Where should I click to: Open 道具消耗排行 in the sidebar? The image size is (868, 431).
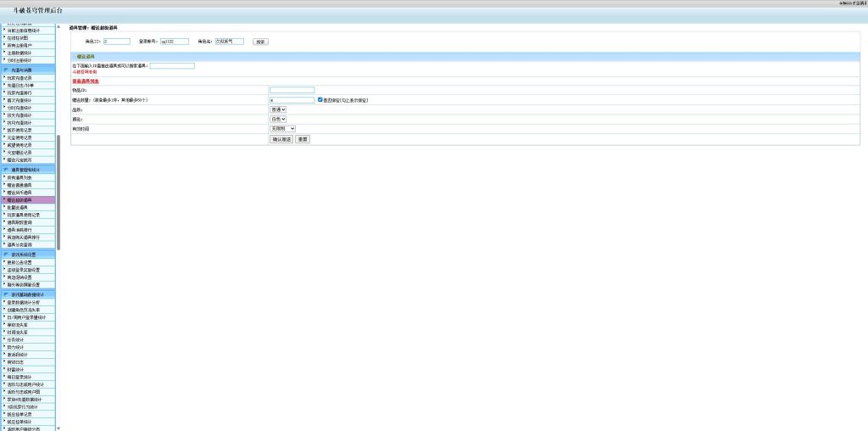[x=30, y=229]
